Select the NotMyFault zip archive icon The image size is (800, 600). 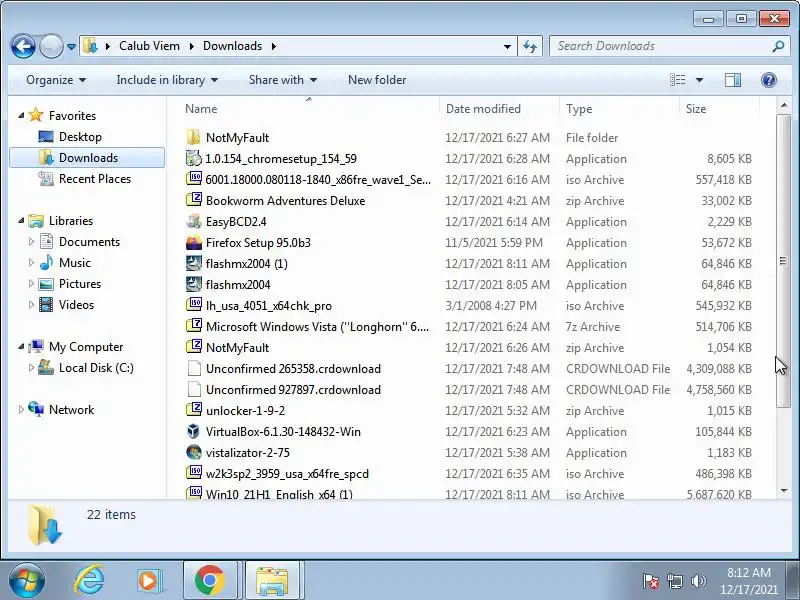pos(193,347)
